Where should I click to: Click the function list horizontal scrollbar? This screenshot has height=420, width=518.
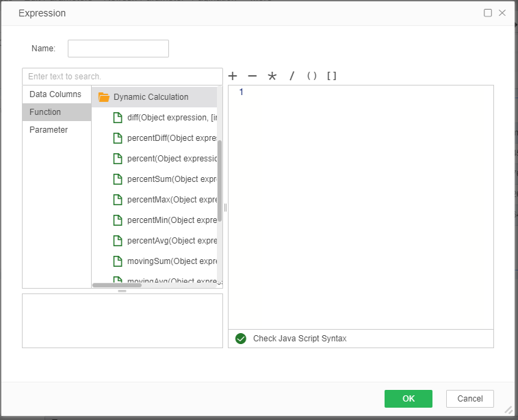point(117,285)
